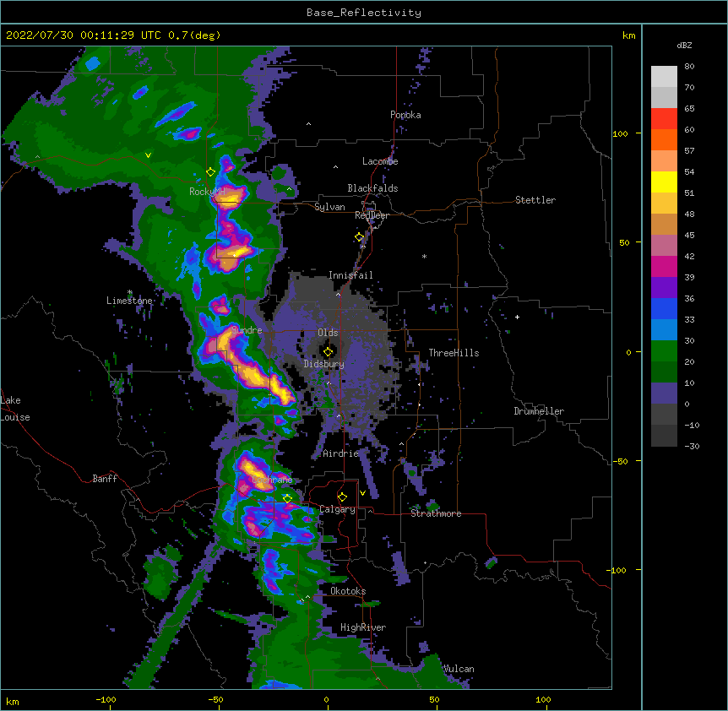This screenshot has width=728, height=711.
Task: Select the bright yellow 51–54 dBZ legend swatch
Action: click(x=664, y=182)
